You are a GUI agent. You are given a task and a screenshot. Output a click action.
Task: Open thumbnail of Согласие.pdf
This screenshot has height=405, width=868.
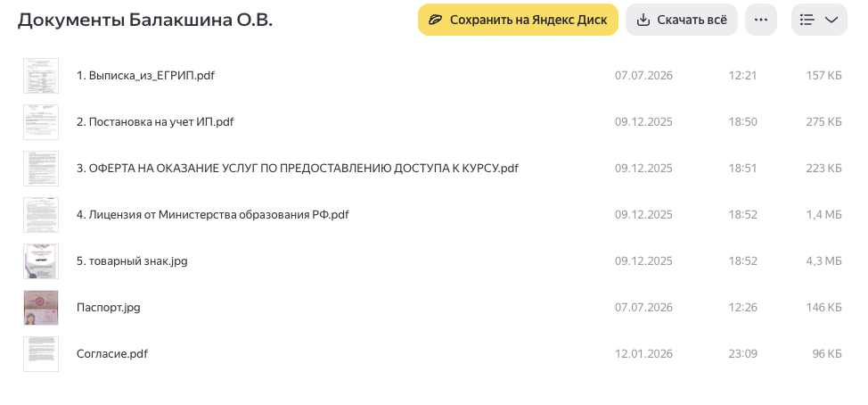[41, 354]
